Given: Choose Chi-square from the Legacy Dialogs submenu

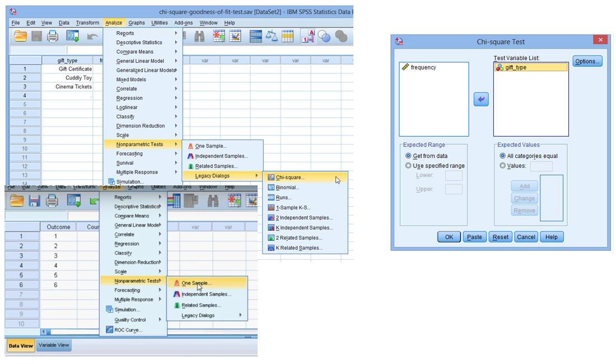Looking at the screenshot, I should [305, 178].
